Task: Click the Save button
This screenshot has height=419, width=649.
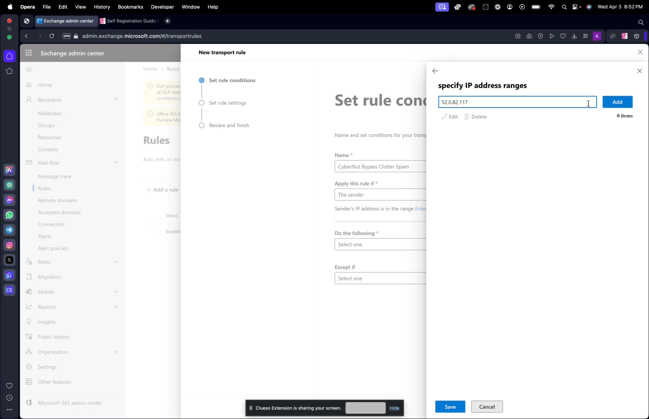Action: click(x=450, y=407)
